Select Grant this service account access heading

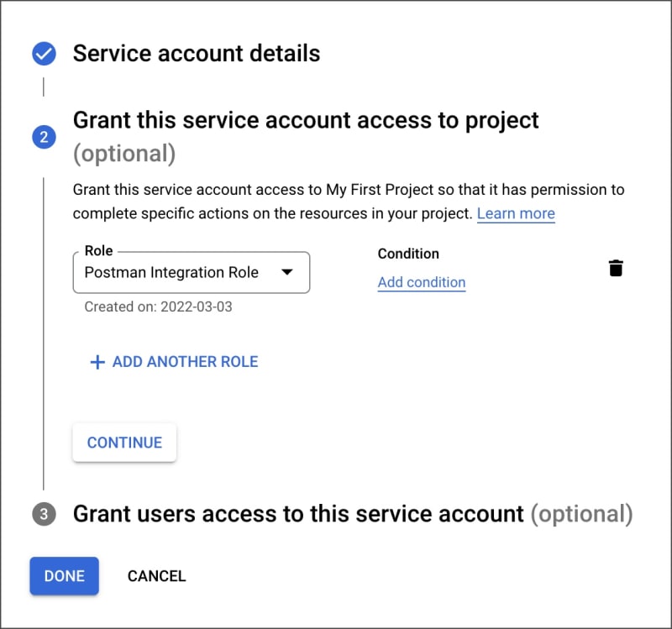pos(306,120)
